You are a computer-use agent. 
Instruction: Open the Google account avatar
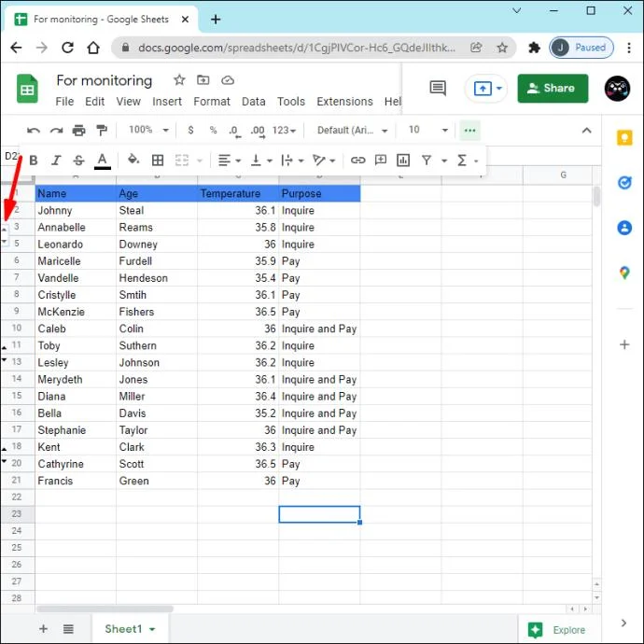617,89
